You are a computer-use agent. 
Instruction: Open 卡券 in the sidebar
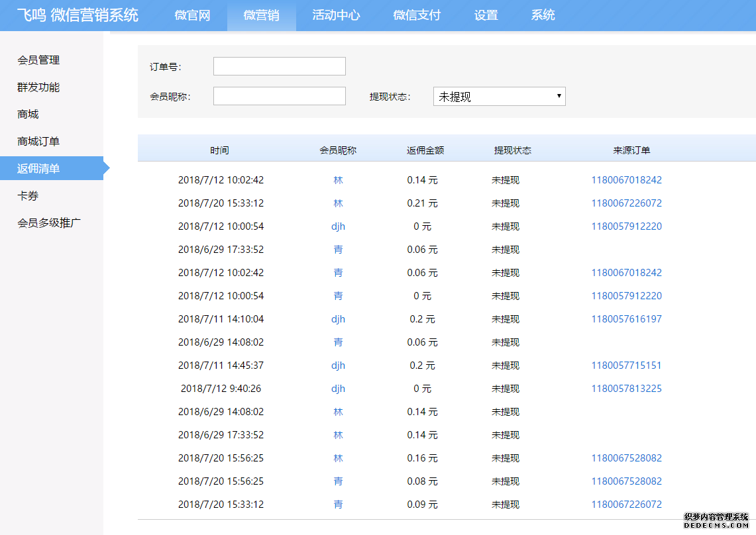point(28,196)
